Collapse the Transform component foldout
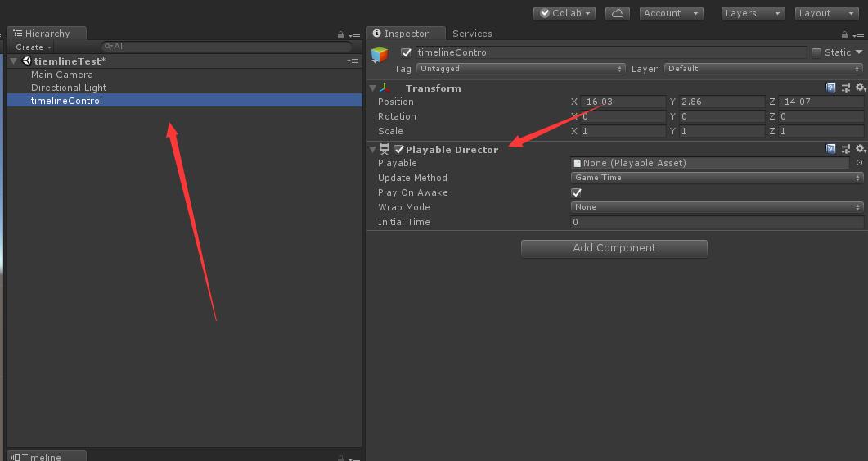The image size is (868, 461). click(x=372, y=88)
